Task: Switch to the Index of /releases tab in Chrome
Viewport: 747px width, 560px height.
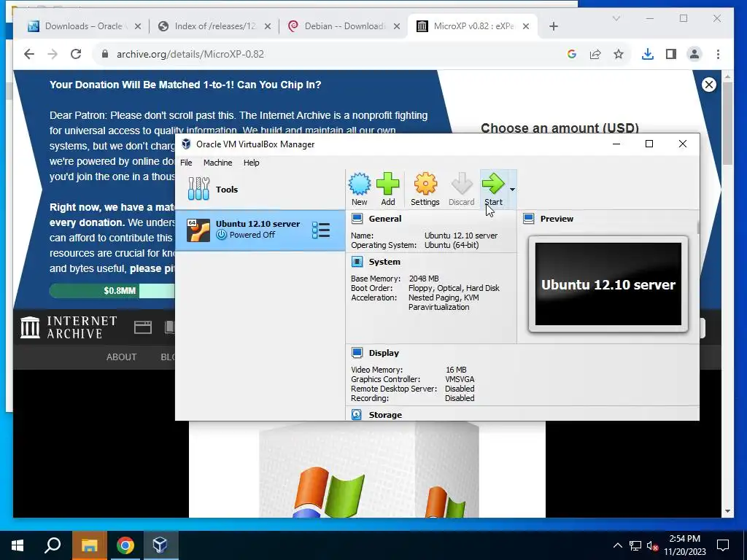Action: [214, 26]
